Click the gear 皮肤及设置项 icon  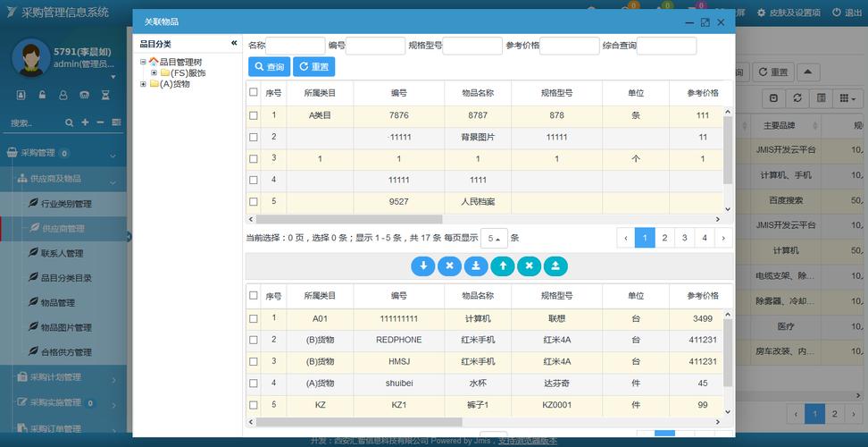[762, 13]
